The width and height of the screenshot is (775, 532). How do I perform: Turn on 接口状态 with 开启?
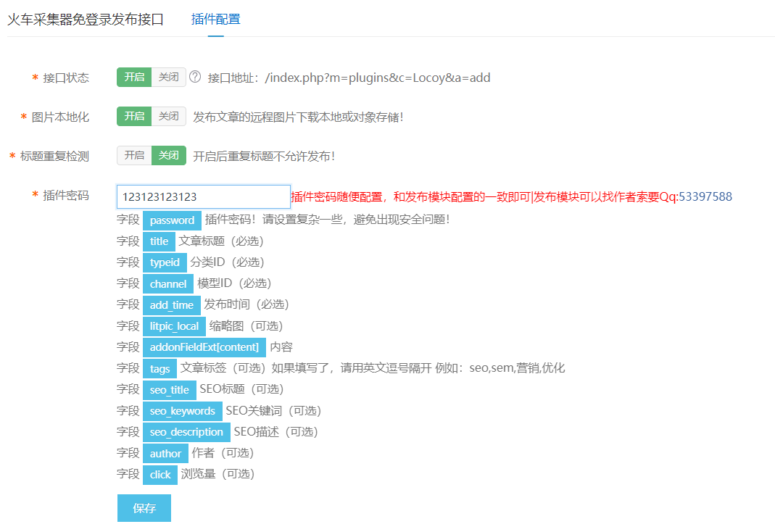coord(134,77)
